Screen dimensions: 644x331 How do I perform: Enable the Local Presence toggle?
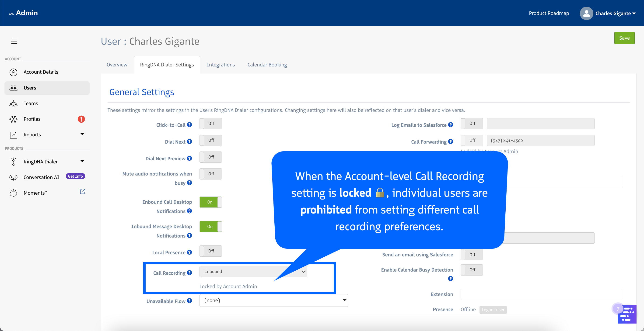210,251
